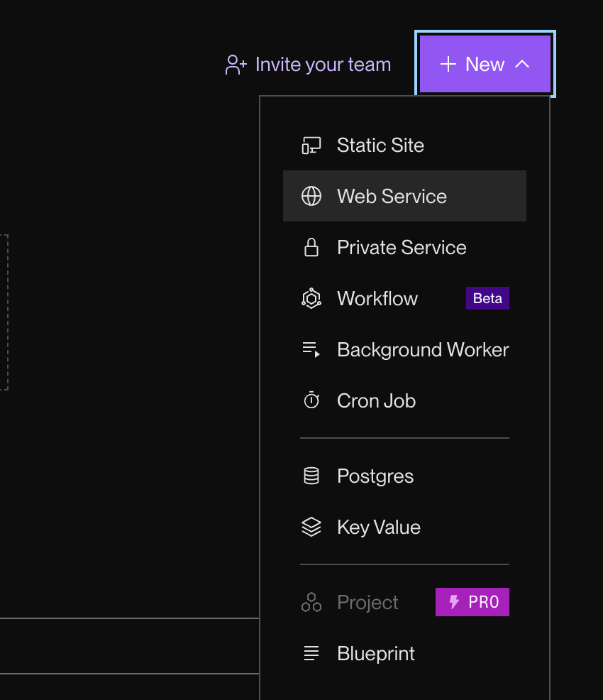Click the plus icon in New button
This screenshot has height=700, width=603.
click(x=448, y=65)
